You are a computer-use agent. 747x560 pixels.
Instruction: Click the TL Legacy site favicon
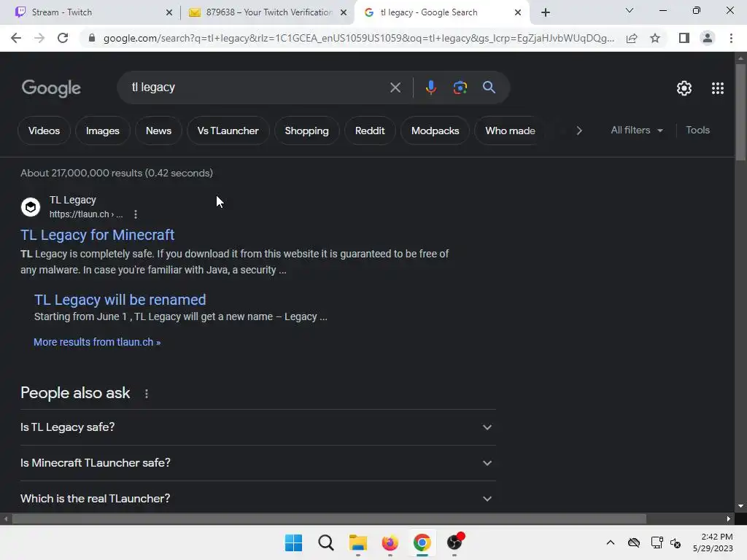click(x=31, y=207)
